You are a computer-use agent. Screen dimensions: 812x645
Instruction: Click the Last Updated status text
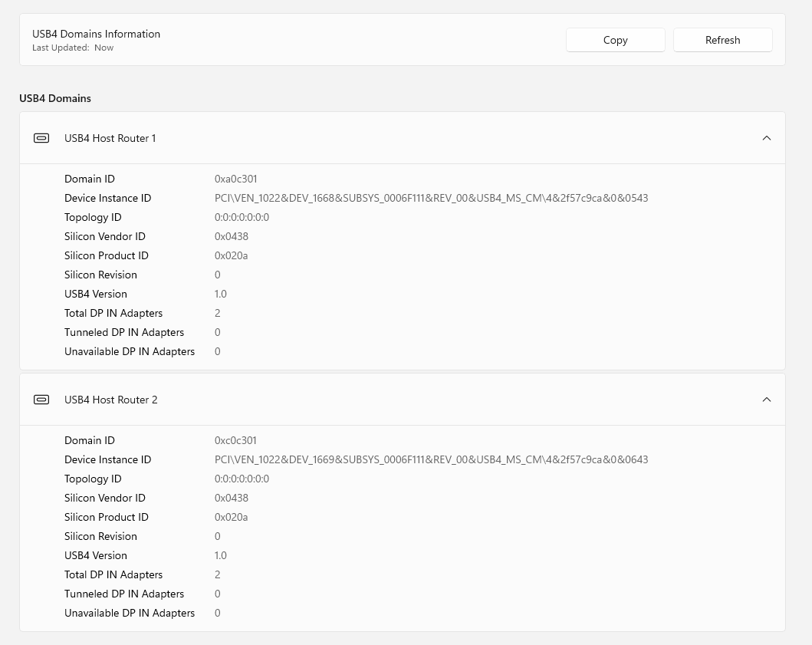tap(73, 48)
